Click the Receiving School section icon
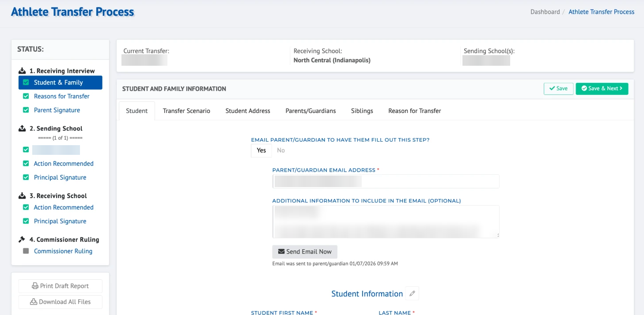 pyautogui.click(x=22, y=196)
